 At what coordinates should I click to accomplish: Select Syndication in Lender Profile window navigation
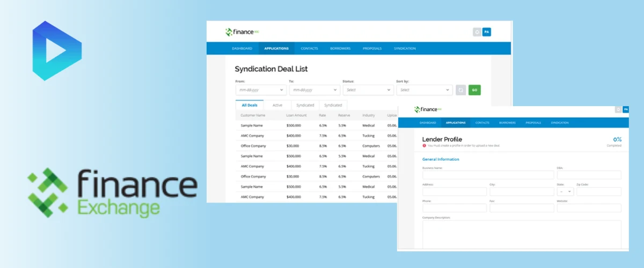[x=559, y=123]
